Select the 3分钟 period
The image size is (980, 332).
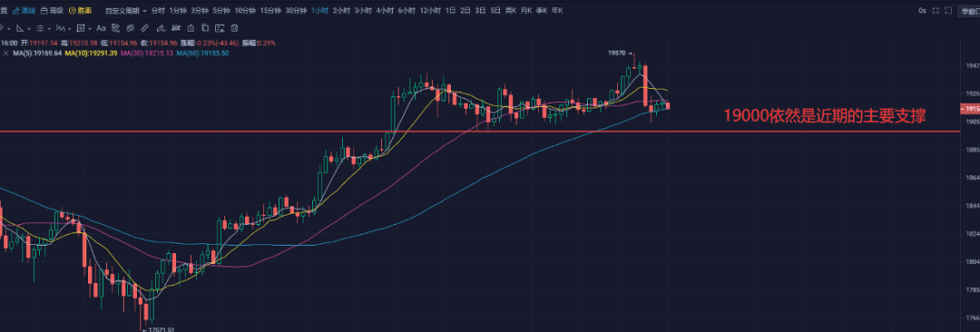click(200, 11)
